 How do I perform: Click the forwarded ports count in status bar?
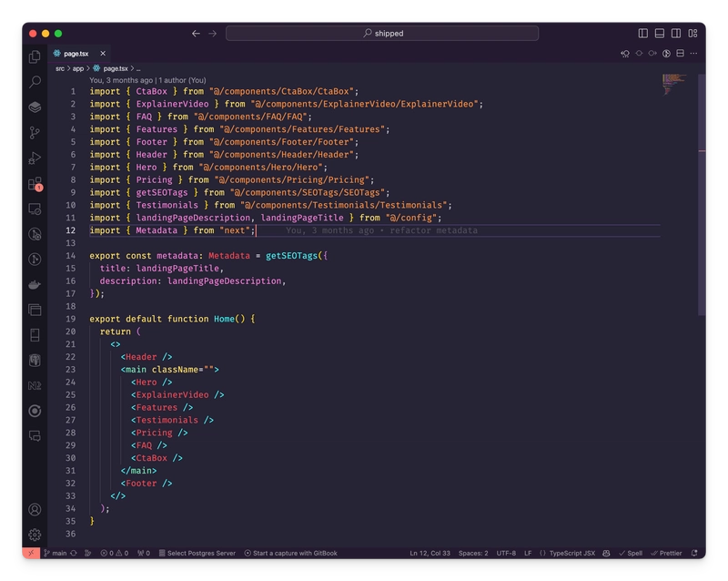click(x=144, y=553)
